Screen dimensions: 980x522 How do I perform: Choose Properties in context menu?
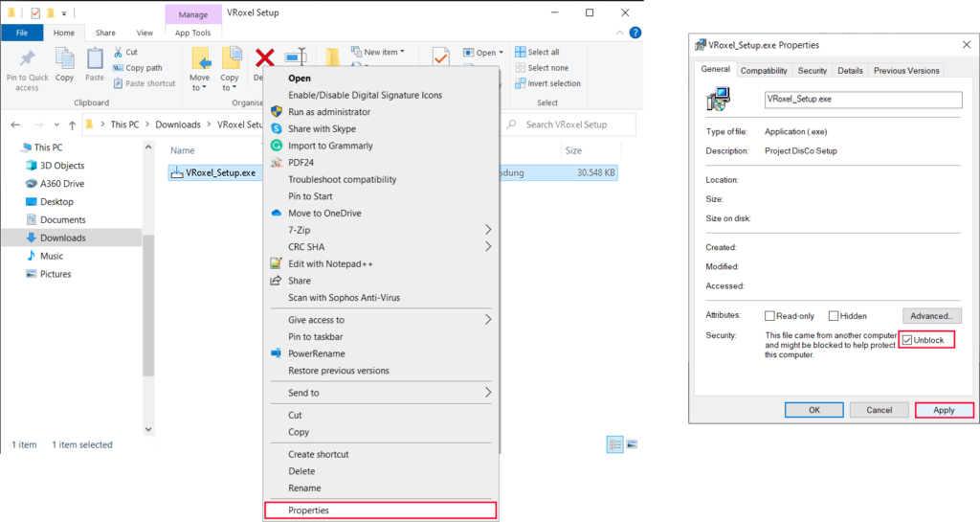coord(381,511)
